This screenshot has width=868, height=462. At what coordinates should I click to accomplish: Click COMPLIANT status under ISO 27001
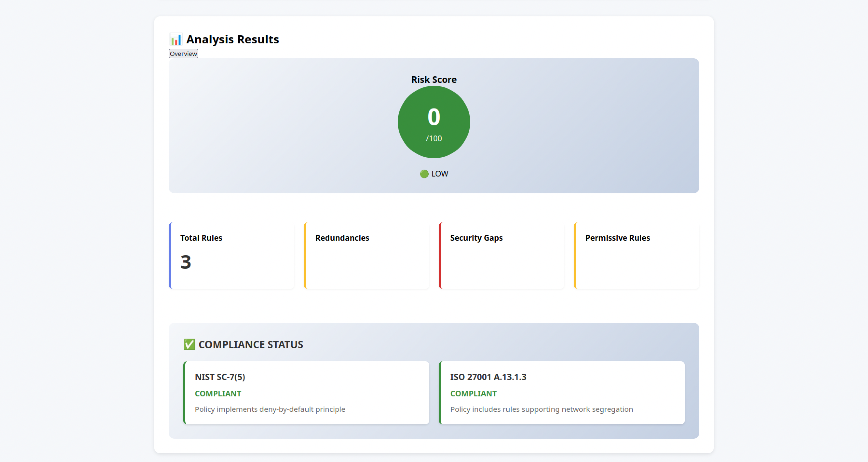coord(474,394)
